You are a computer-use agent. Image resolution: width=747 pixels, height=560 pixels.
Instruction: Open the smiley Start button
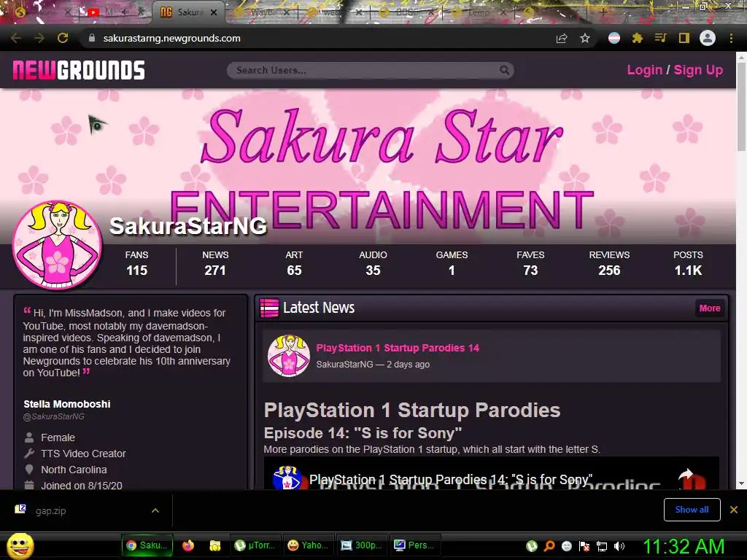pos(20,545)
